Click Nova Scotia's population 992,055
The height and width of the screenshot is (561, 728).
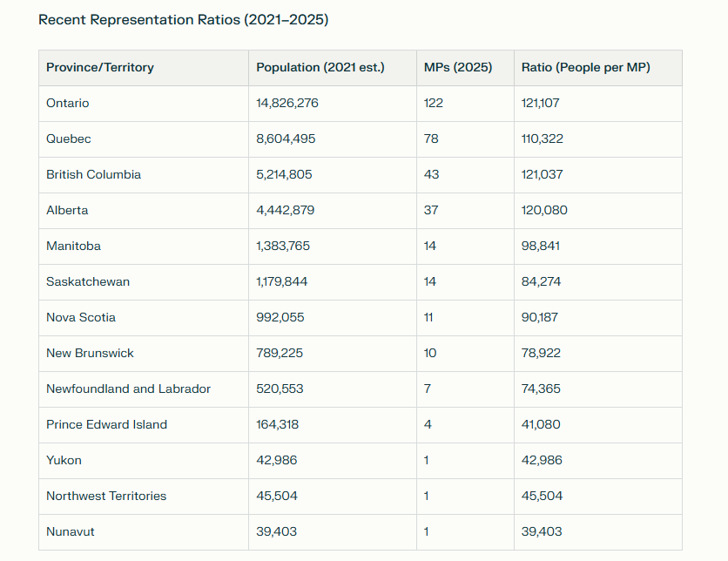coord(280,318)
